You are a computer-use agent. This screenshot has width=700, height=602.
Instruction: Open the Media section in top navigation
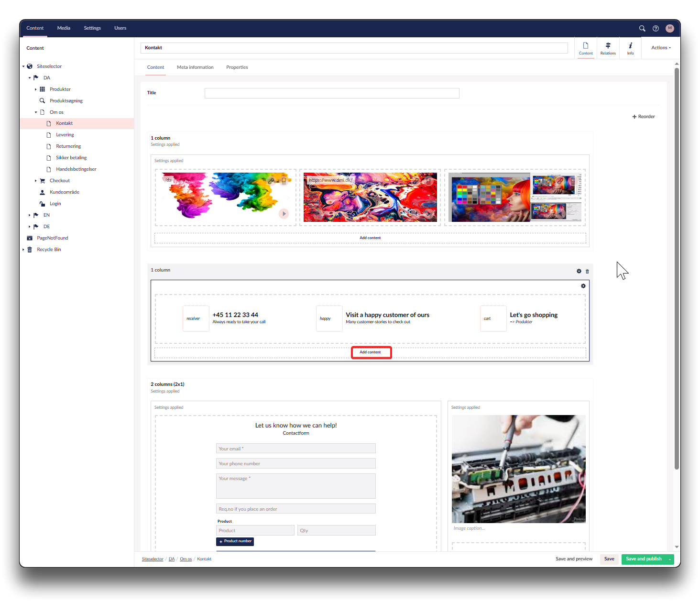click(x=64, y=28)
